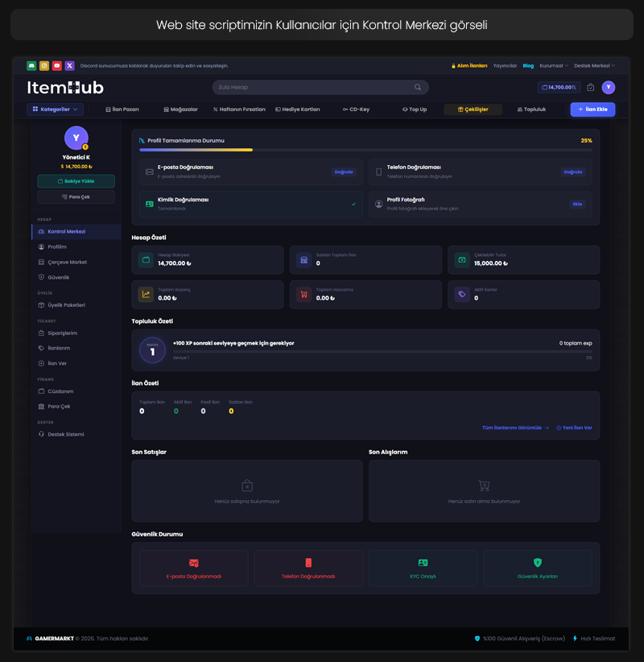The height and width of the screenshot is (662, 644).
Task: Open CD-Key in navigation
Action: 356,109
